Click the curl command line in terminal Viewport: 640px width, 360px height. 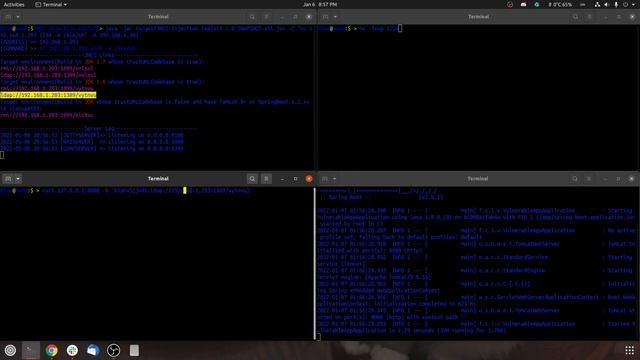pyautogui.click(x=125, y=191)
